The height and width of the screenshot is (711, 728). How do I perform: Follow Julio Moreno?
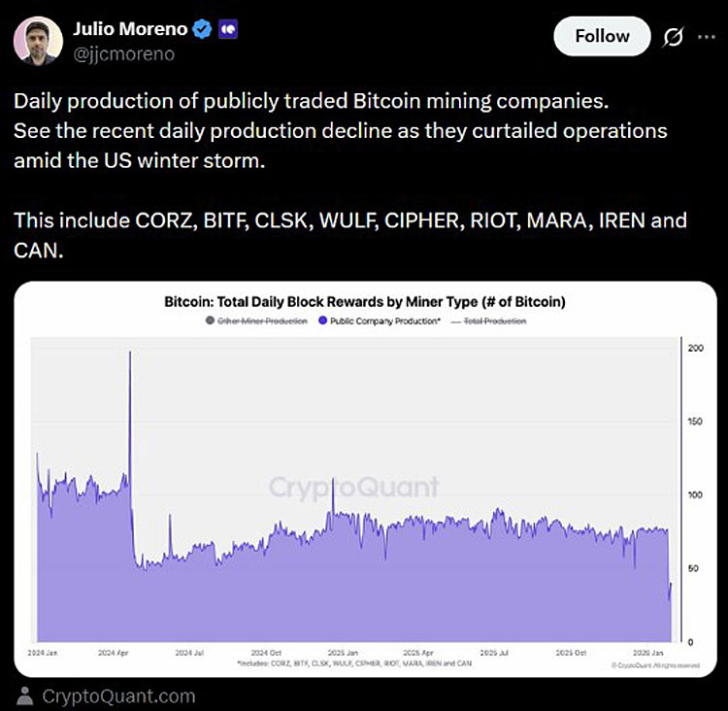click(602, 36)
